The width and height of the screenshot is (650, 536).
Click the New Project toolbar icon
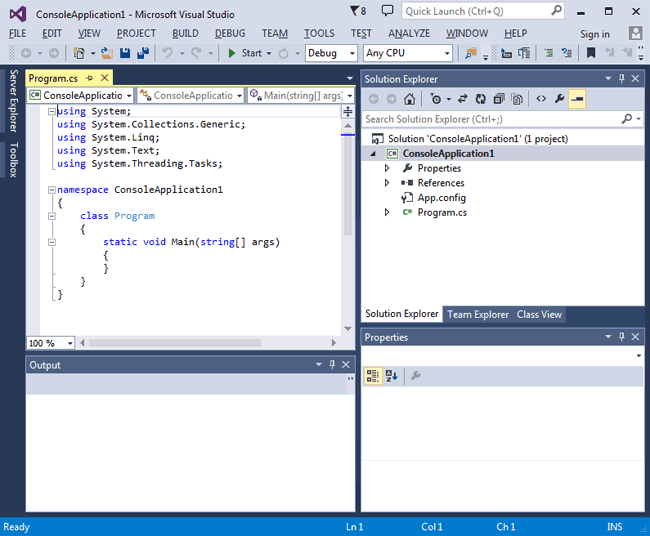click(79, 53)
